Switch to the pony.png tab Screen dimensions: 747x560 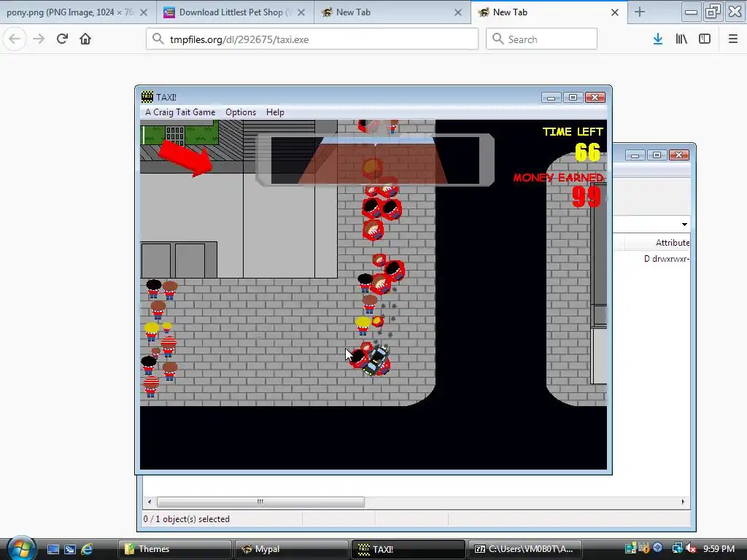point(70,12)
